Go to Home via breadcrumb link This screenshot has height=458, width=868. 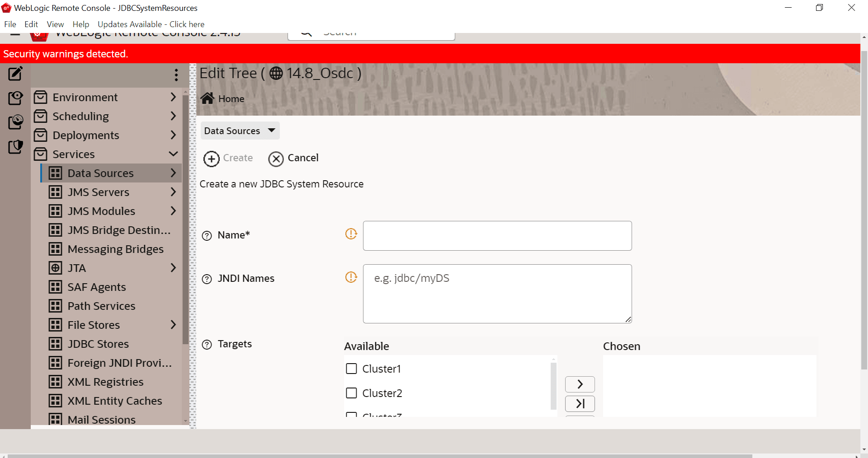pos(231,99)
